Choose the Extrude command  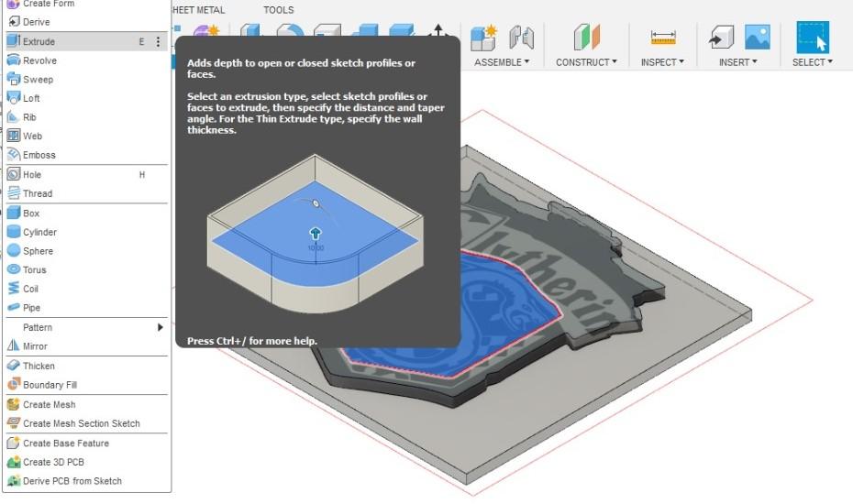86,41
